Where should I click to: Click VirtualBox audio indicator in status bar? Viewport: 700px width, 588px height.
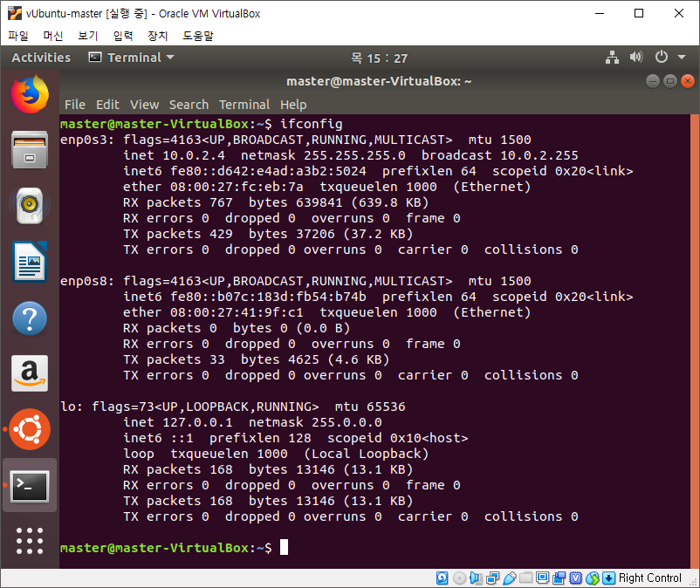point(476,578)
